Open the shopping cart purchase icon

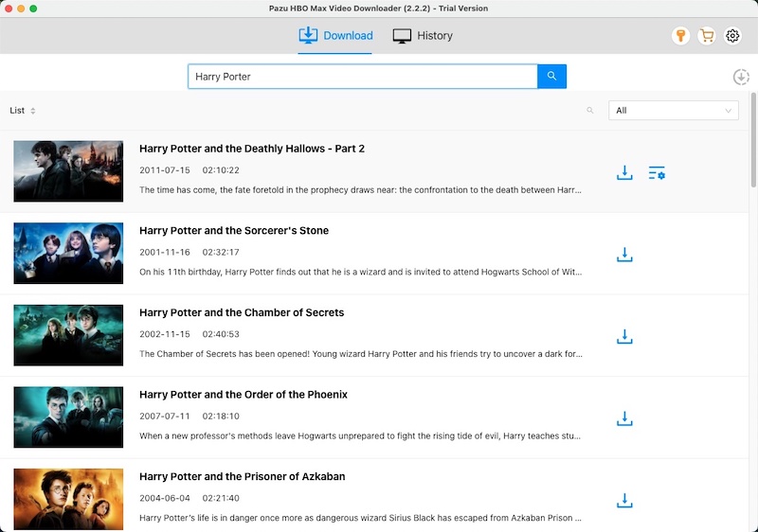pyautogui.click(x=707, y=36)
